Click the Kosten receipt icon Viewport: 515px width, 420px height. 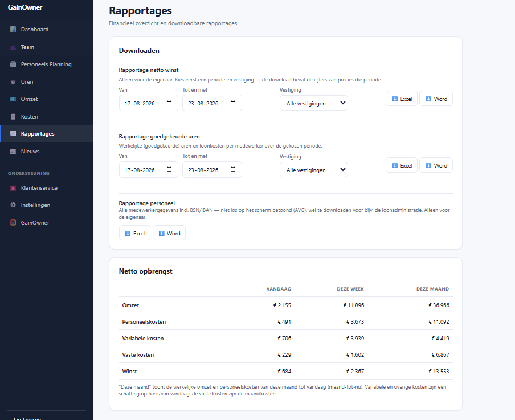tap(13, 117)
